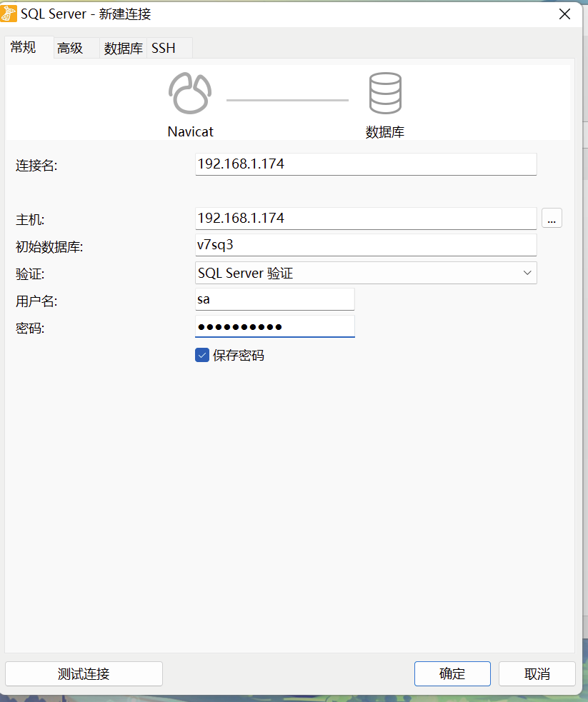
Task: Click the 用户名: label
Action: coord(36,301)
